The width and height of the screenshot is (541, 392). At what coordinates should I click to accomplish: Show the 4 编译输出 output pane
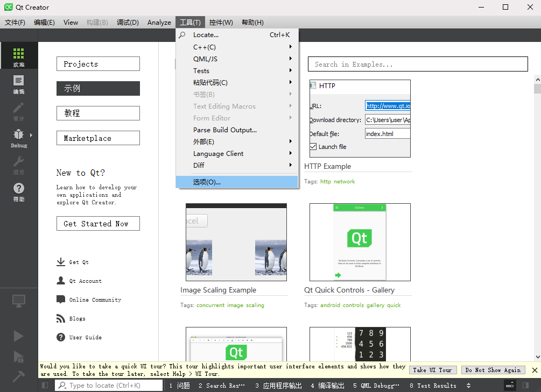(x=327, y=386)
